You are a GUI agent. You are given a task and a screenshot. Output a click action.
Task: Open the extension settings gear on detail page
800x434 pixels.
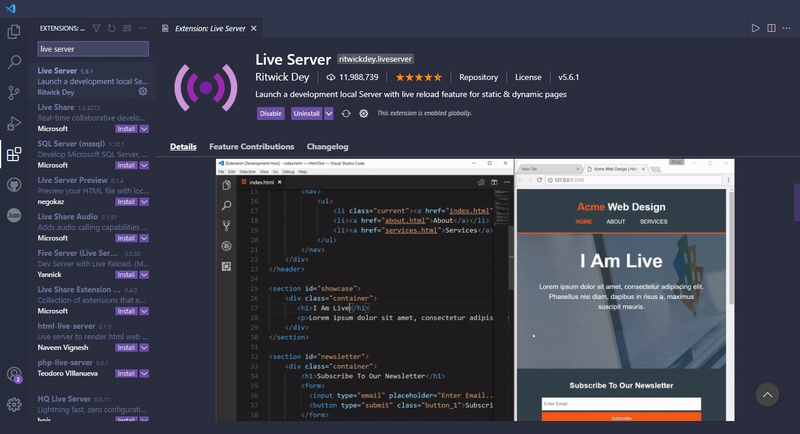click(x=363, y=114)
